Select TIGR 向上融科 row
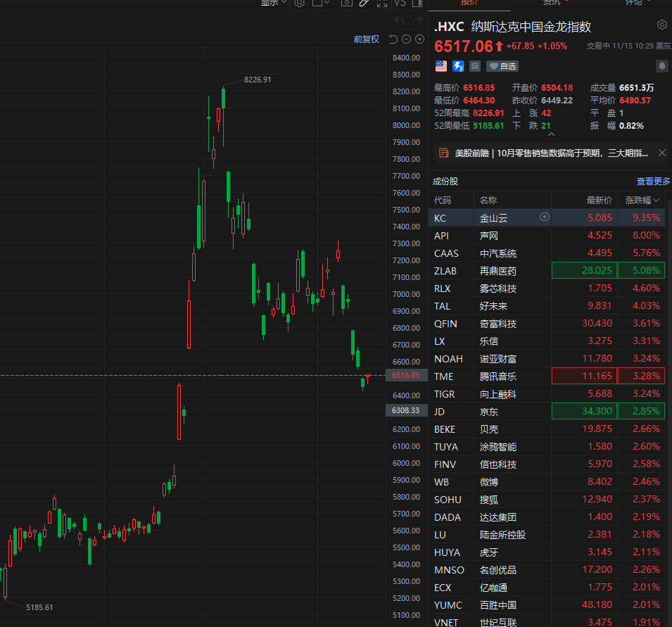 (547, 393)
